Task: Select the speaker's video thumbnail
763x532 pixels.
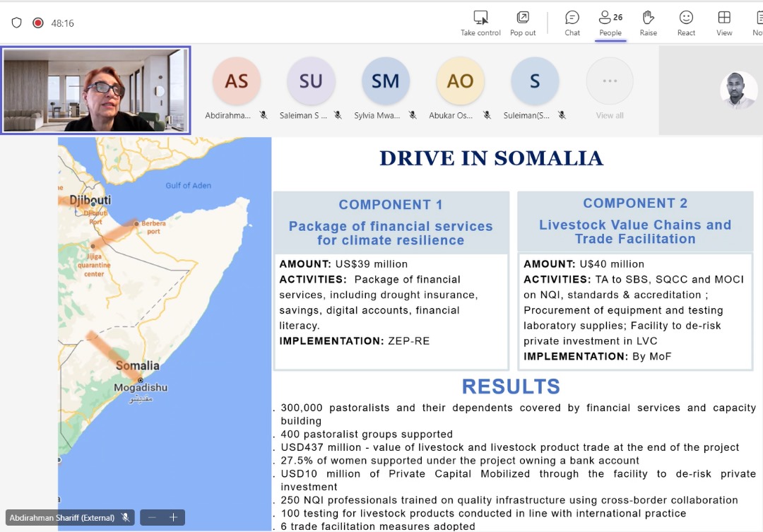Action: point(95,90)
